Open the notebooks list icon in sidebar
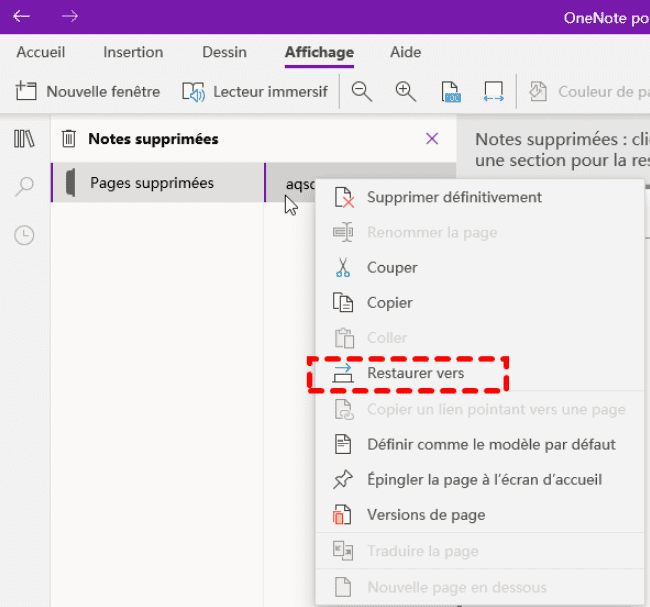650x607 pixels. click(x=24, y=139)
